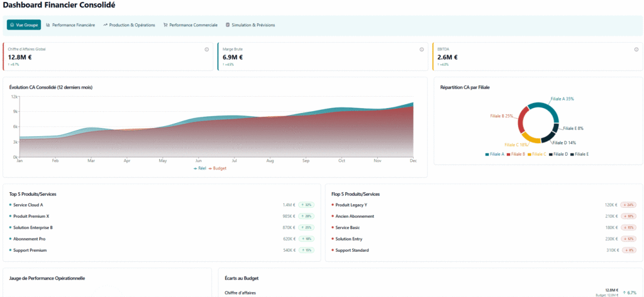Select Solution Entry row
The image size is (644, 297).
point(484,239)
